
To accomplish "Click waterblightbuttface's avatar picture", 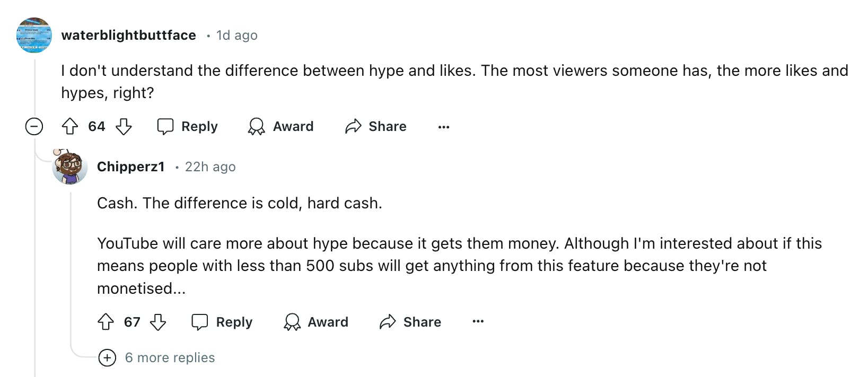I will (x=34, y=35).
